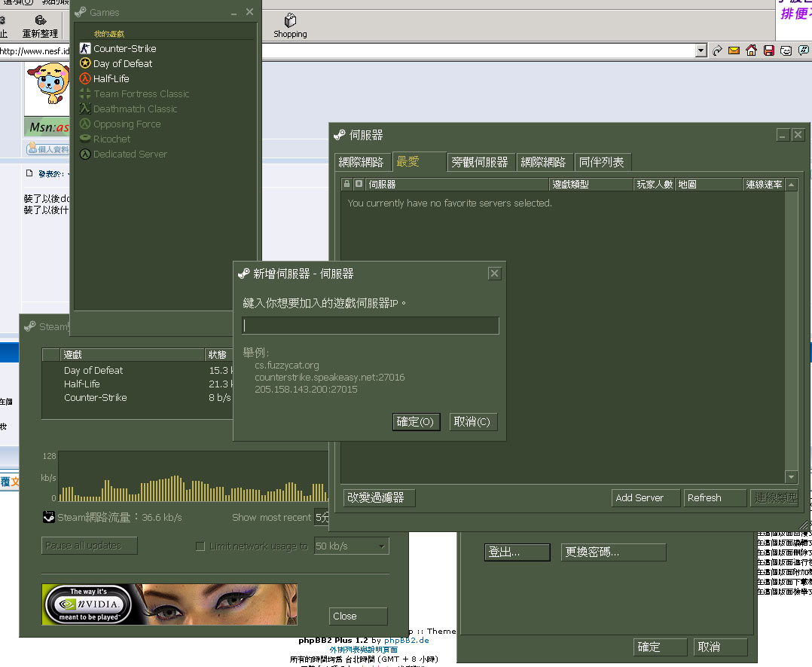Click the home icon in browser toolbar
Image resolution: width=812 pixels, height=667 pixels.
click(x=752, y=50)
